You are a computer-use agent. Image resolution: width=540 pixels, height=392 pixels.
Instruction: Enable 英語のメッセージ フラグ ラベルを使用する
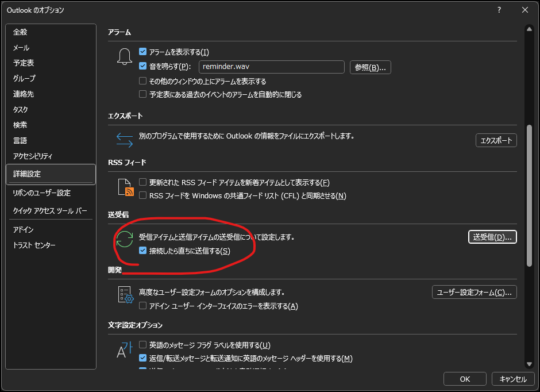[142, 344]
